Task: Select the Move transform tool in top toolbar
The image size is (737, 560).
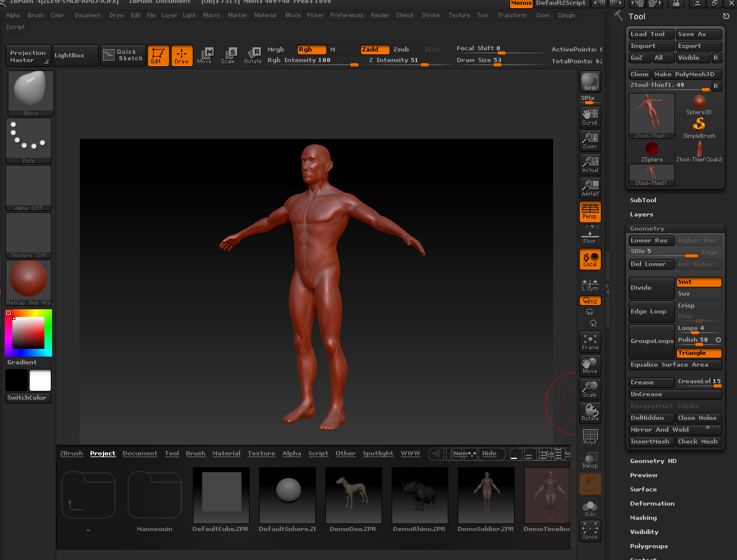Action: (x=205, y=56)
